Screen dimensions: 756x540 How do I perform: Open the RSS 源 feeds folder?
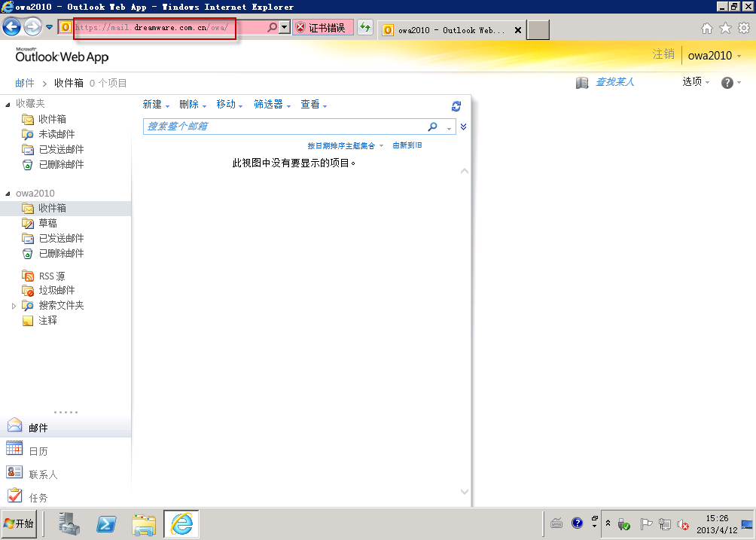pos(52,276)
